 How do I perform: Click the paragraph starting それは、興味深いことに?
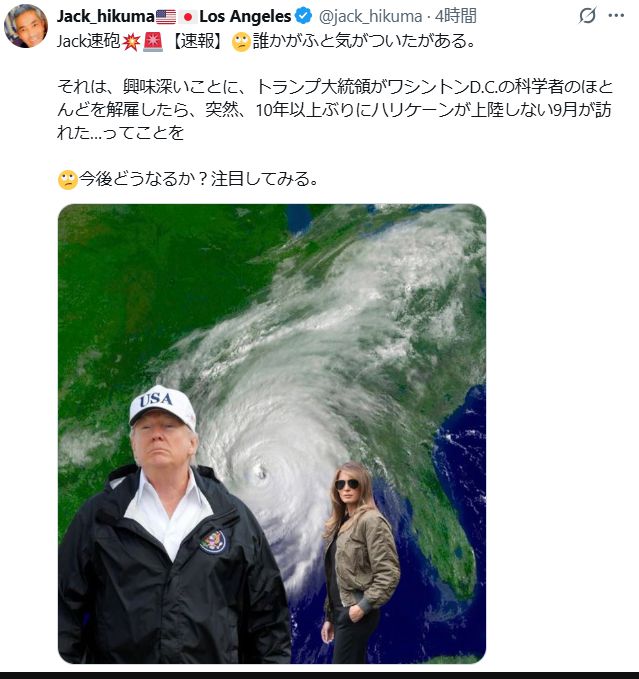click(335, 110)
